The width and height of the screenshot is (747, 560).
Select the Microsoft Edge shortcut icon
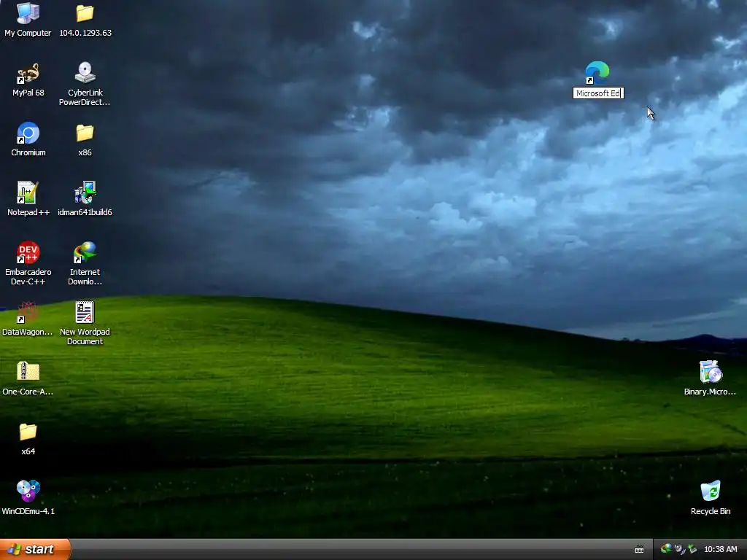597,73
